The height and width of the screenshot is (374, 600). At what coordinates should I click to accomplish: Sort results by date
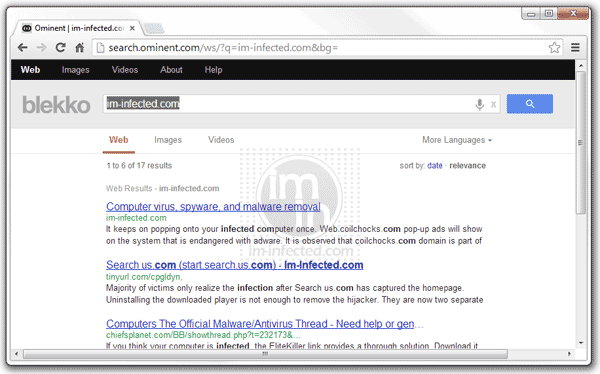tap(435, 166)
